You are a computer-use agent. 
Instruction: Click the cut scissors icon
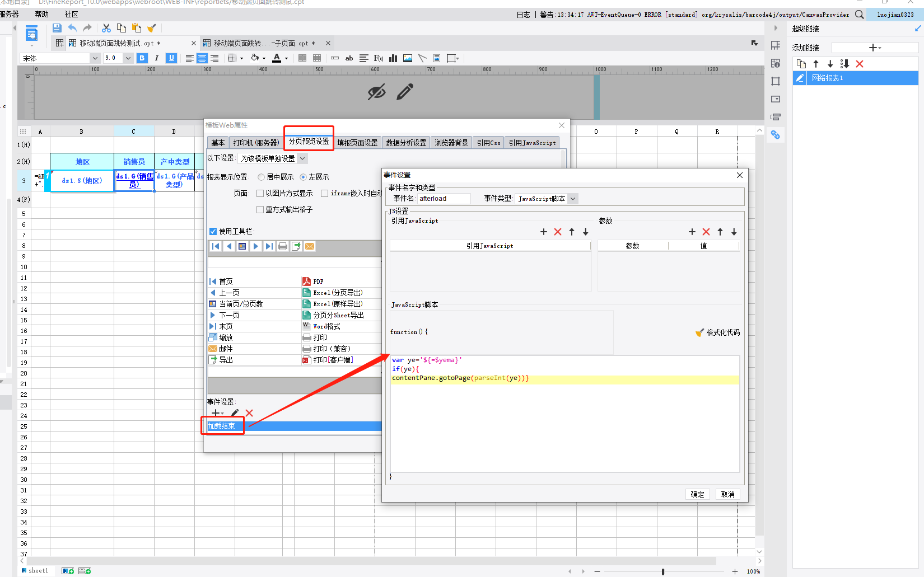click(x=106, y=28)
